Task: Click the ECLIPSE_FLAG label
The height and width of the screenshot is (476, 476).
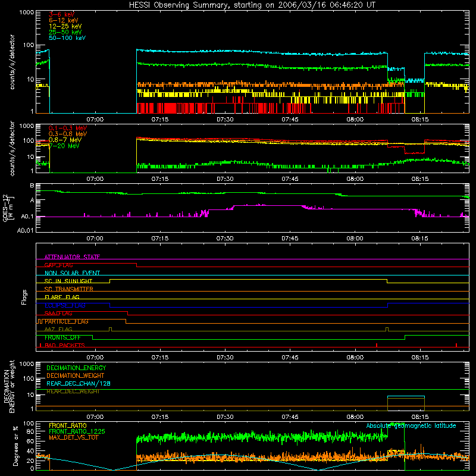Action: 65,305
